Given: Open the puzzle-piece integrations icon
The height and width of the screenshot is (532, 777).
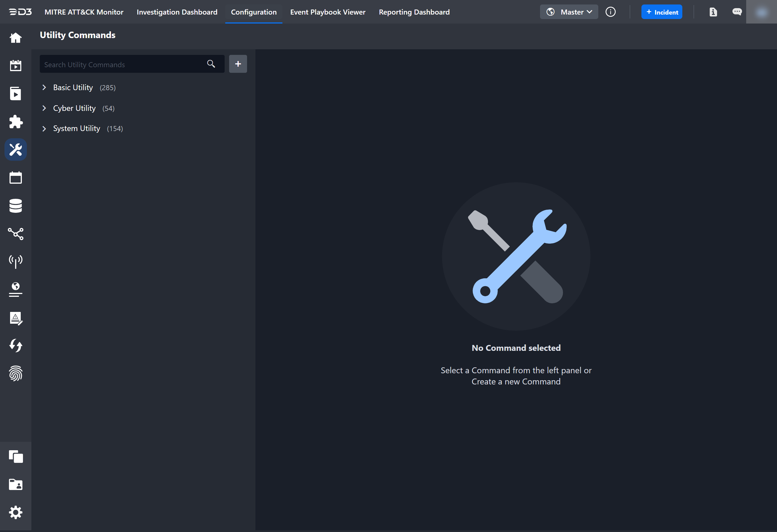Looking at the screenshot, I should (15, 122).
